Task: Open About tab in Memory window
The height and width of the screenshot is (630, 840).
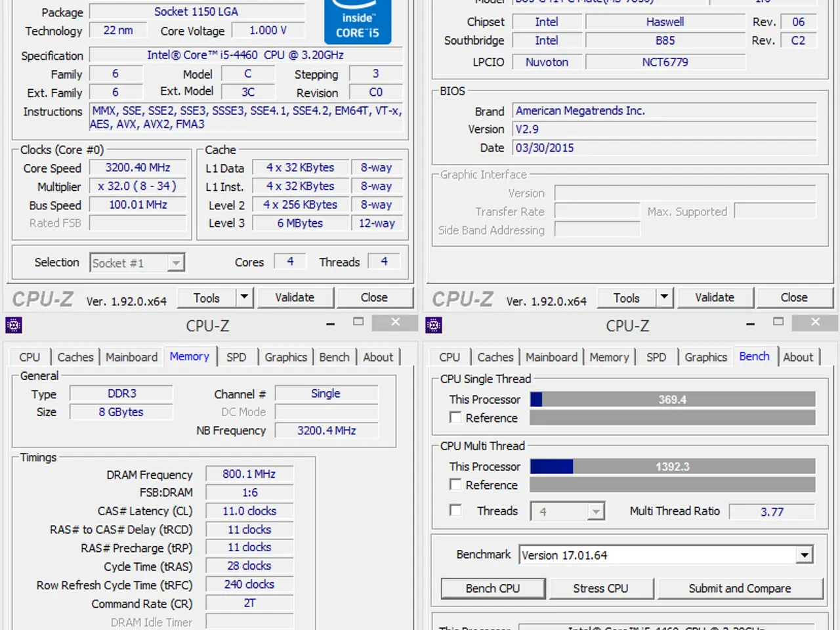Action: [x=378, y=357]
